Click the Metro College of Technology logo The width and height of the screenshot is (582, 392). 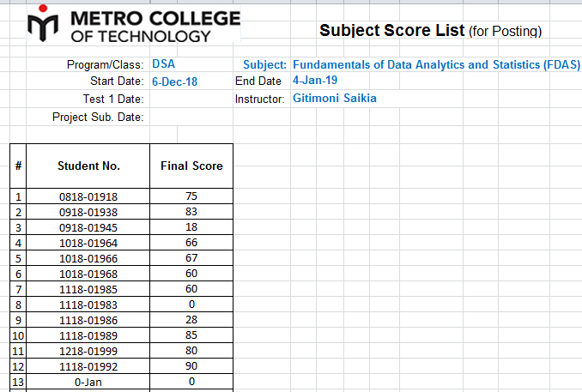(x=134, y=24)
